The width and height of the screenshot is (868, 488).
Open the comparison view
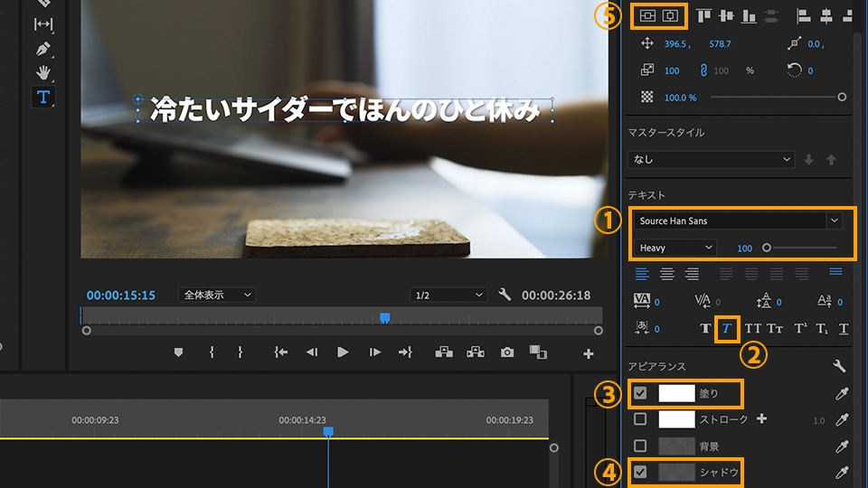pos(538,352)
